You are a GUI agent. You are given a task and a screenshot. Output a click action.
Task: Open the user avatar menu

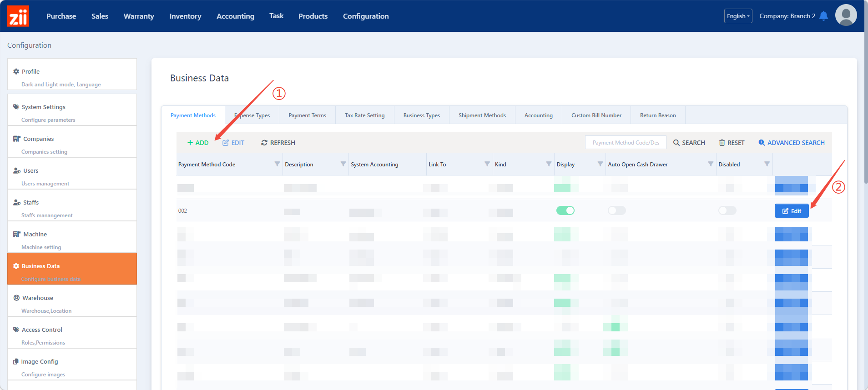coord(846,15)
